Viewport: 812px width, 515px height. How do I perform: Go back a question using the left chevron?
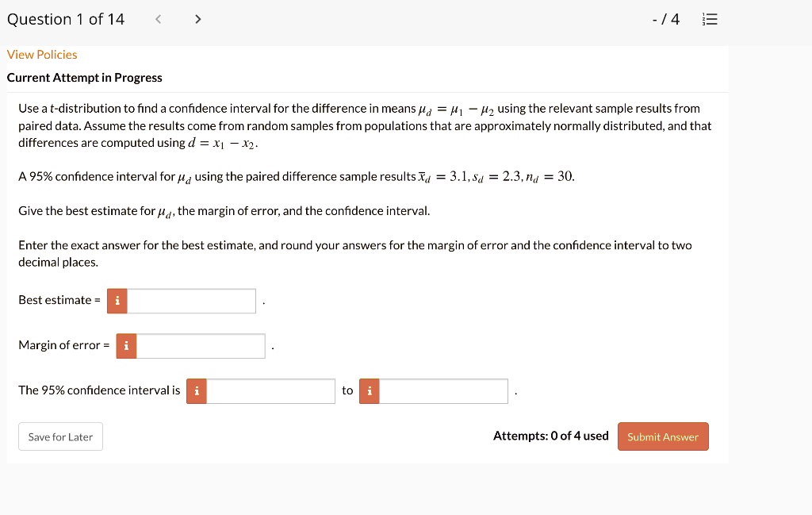tap(158, 19)
